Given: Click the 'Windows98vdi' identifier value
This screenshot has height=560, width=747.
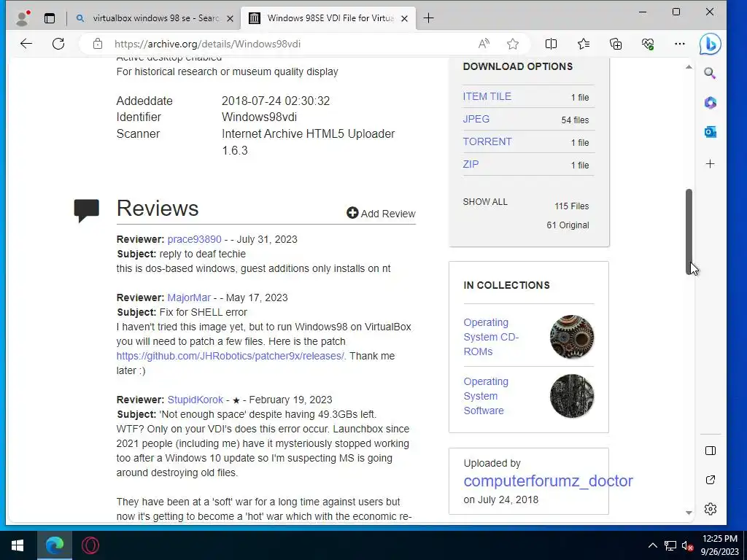Looking at the screenshot, I should [259, 117].
